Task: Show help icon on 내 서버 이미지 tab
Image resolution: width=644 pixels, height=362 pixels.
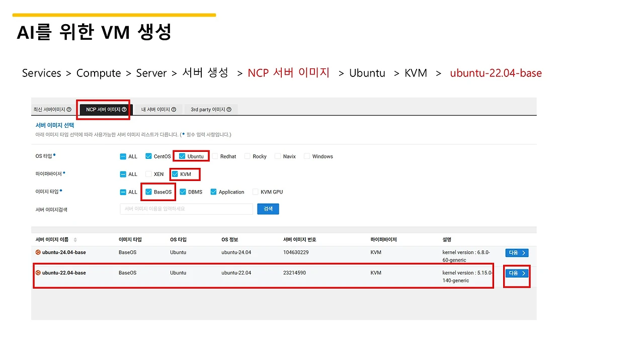Action: (174, 110)
